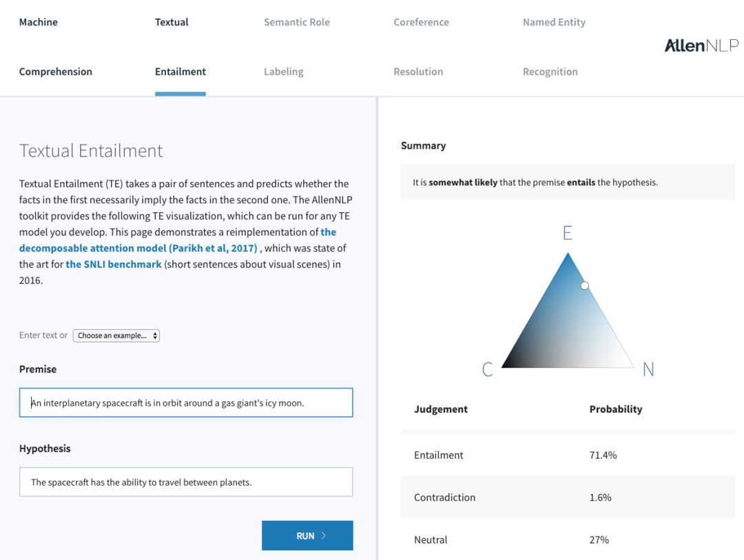Click the E vertex label of the triangle

pos(567,233)
